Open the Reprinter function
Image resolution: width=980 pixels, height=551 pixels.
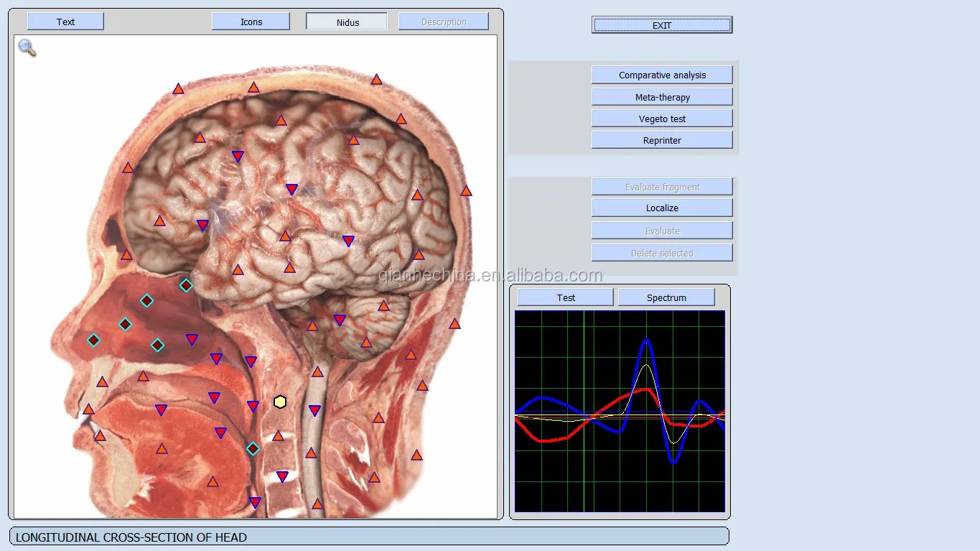coord(661,140)
